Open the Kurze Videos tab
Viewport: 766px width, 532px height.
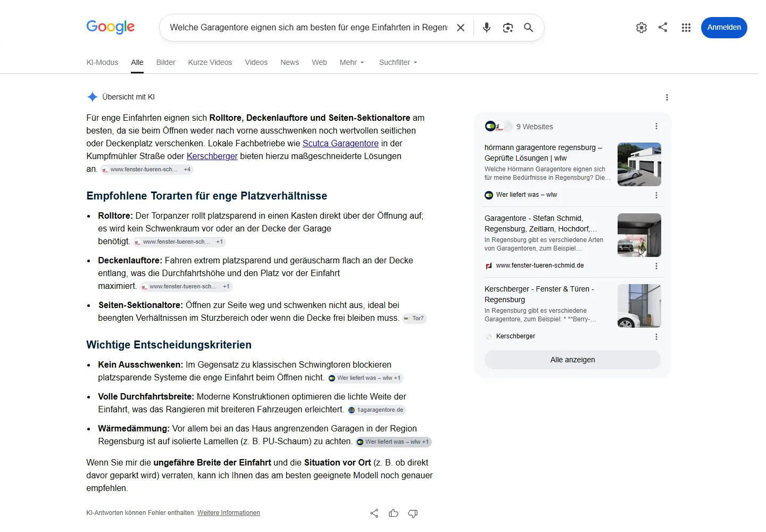pyautogui.click(x=210, y=62)
